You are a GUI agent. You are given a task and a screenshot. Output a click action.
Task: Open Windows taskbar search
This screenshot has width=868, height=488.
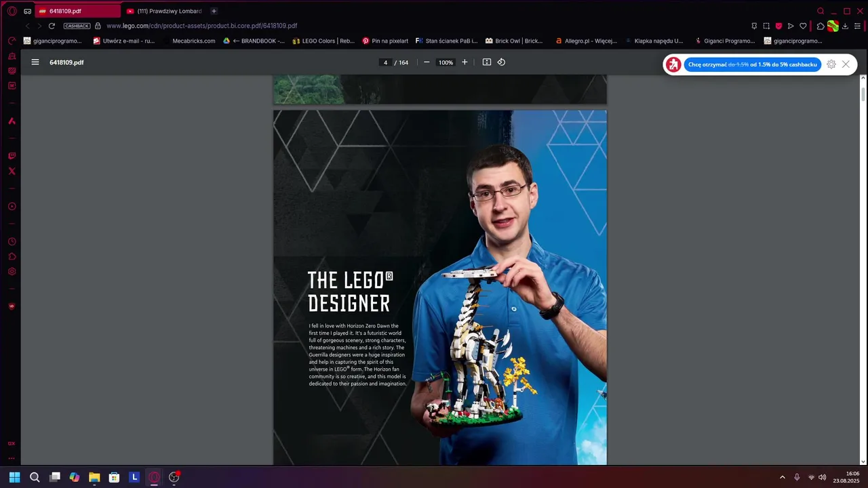pos(35,477)
